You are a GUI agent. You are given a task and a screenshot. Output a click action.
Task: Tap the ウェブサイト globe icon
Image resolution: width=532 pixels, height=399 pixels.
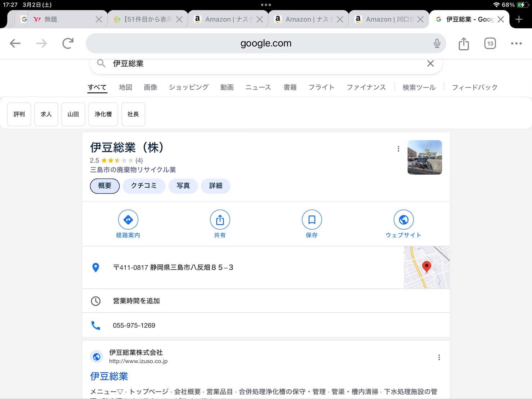pos(404,220)
